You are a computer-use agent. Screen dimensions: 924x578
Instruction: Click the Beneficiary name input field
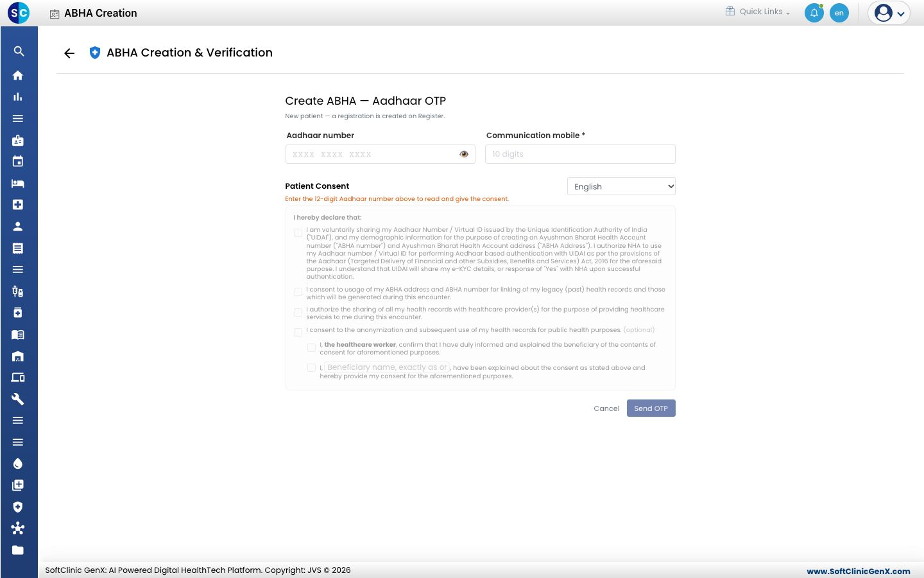click(x=387, y=367)
